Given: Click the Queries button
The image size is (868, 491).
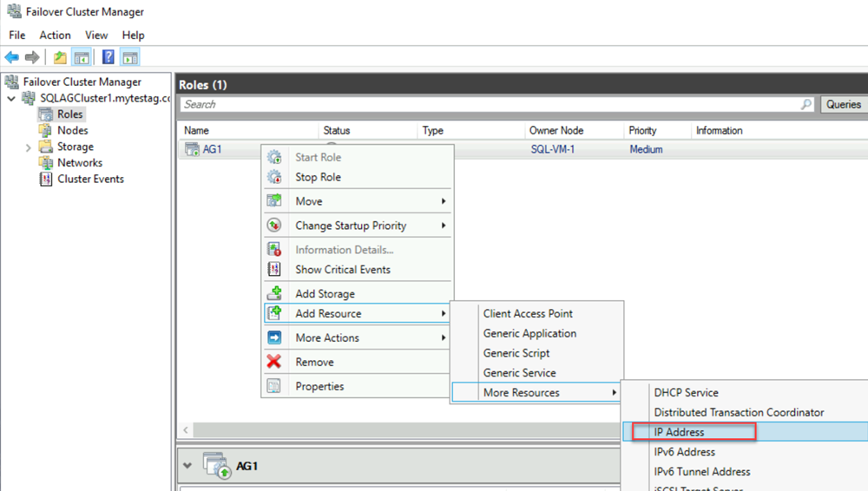Looking at the screenshot, I should click(843, 104).
